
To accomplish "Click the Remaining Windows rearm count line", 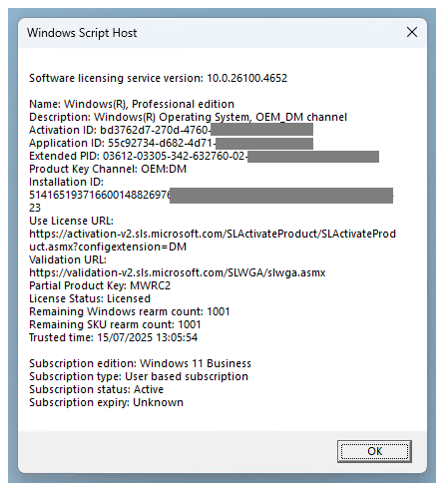I will pos(130,311).
